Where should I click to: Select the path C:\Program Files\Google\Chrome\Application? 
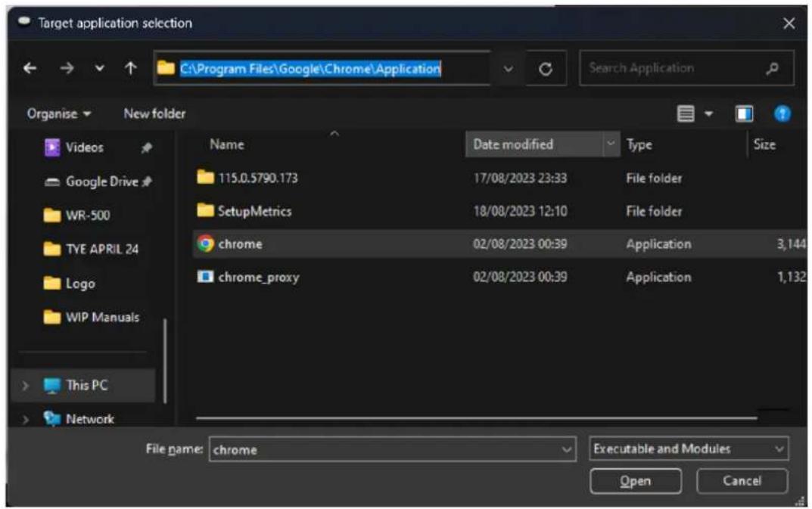point(310,68)
